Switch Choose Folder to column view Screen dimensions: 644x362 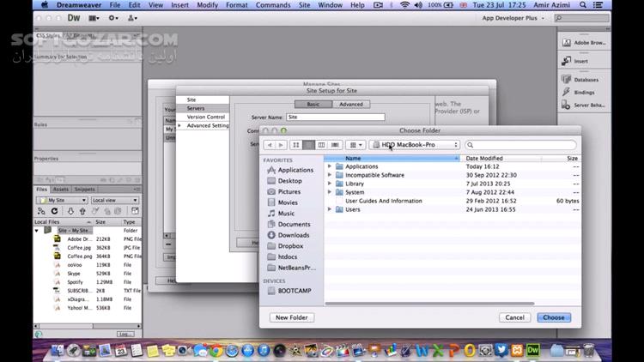coord(321,145)
